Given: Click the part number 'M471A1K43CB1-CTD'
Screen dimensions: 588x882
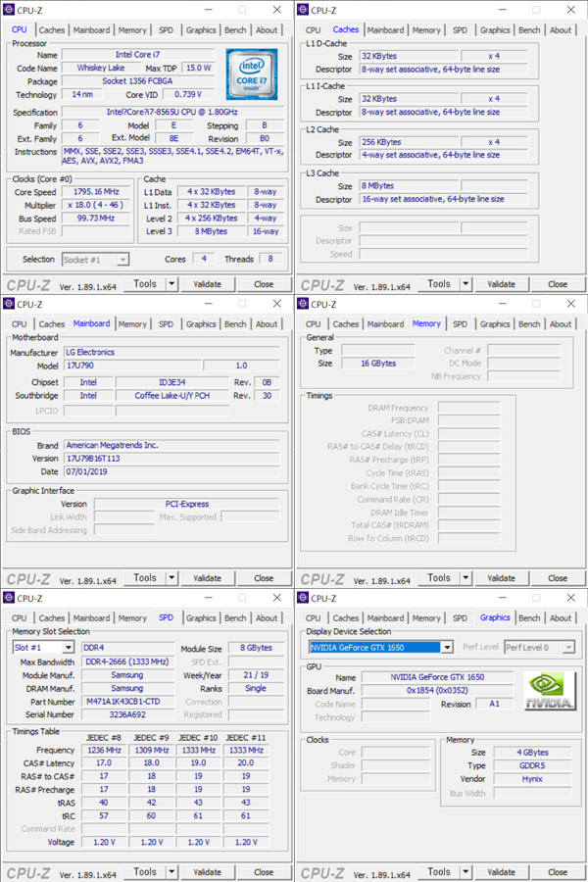Looking at the screenshot, I should click(127, 702).
